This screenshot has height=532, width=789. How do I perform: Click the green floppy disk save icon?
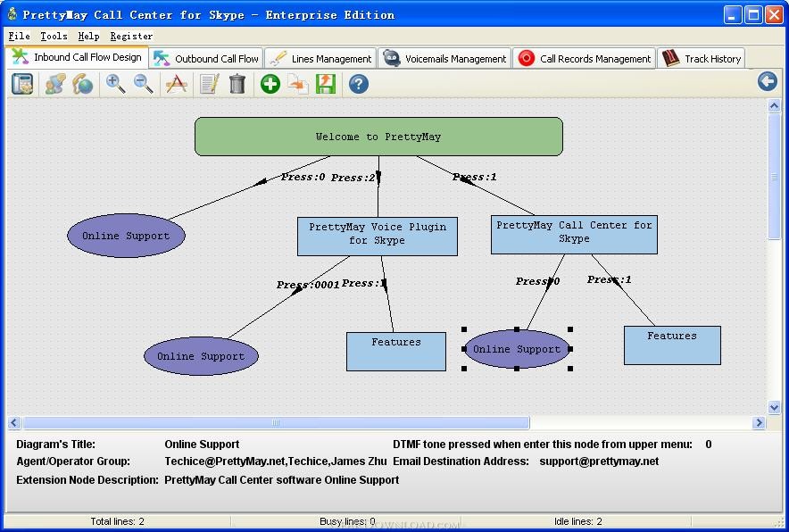326,84
